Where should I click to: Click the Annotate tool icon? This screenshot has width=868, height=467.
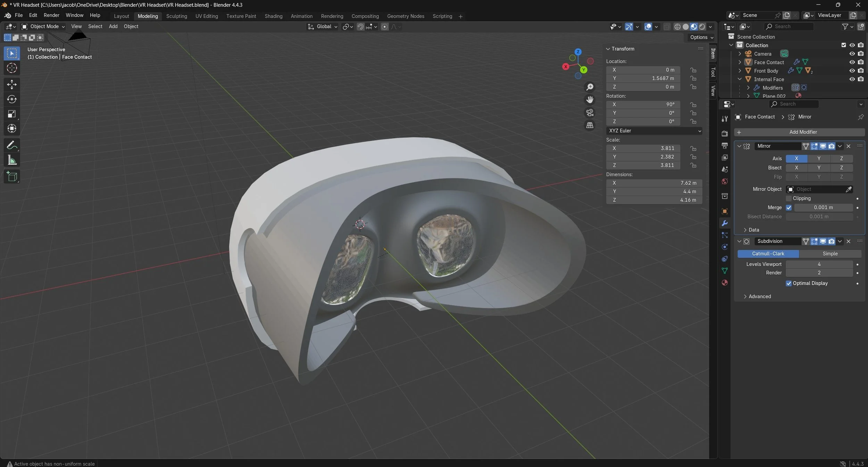point(12,145)
